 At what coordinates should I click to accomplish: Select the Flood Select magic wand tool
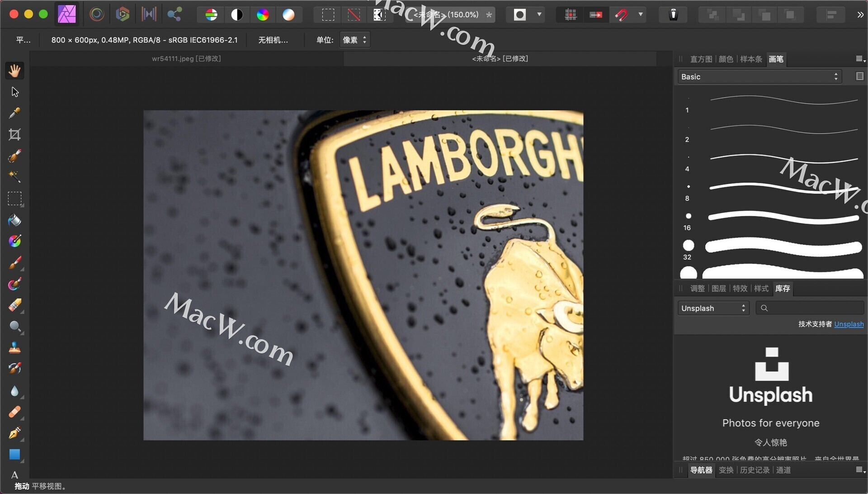point(14,176)
